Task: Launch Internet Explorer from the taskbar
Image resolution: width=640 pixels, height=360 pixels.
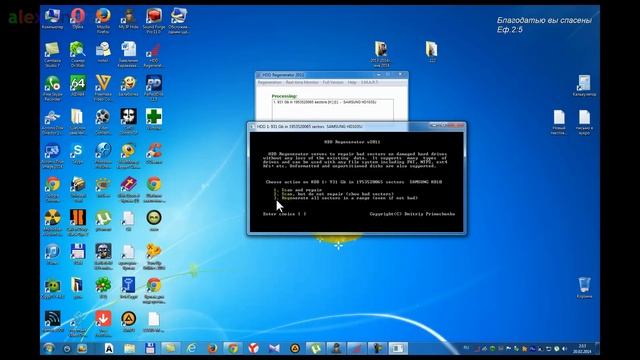Action: [191, 348]
